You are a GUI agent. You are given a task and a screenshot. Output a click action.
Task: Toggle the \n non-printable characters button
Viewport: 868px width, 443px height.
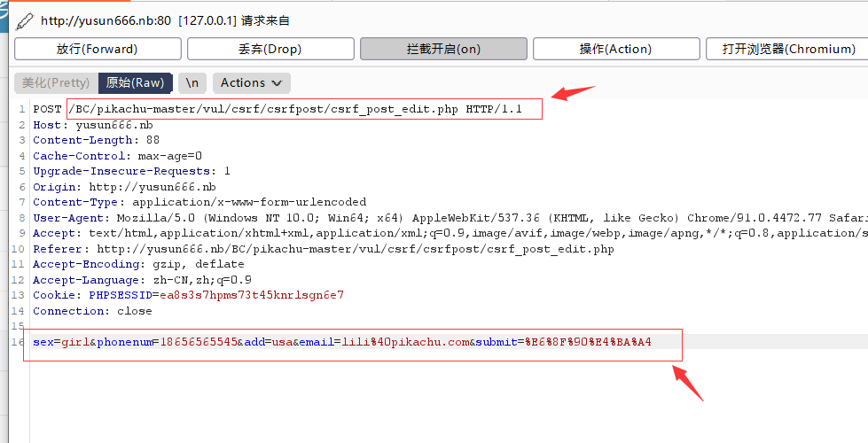click(x=192, y=83)
